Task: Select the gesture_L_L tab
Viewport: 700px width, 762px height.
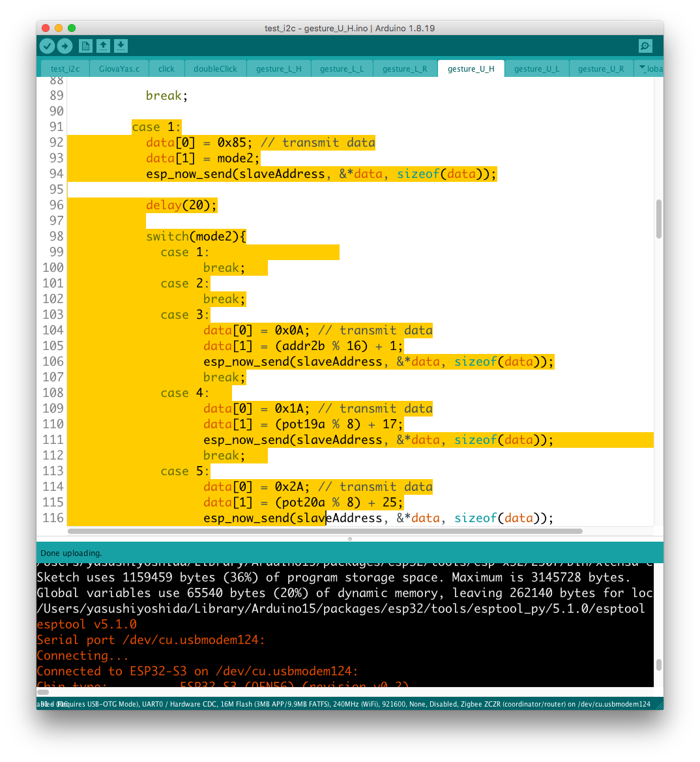Action: click(342, 68)
